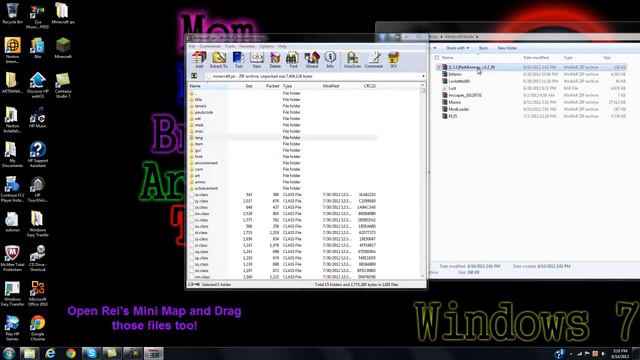Image resolution: width=640 pixels, height=360 pixels.
Task: Open the File menu in WinRAR
Action: pyautogui.click(x=192, y=46)
